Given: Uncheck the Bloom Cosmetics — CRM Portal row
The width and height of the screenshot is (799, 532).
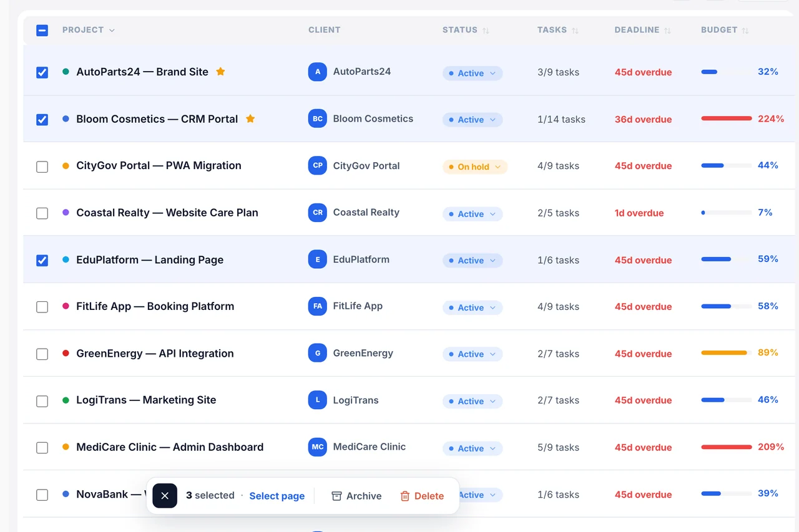Looking at the screenshot, I should [x=42, y=119].
